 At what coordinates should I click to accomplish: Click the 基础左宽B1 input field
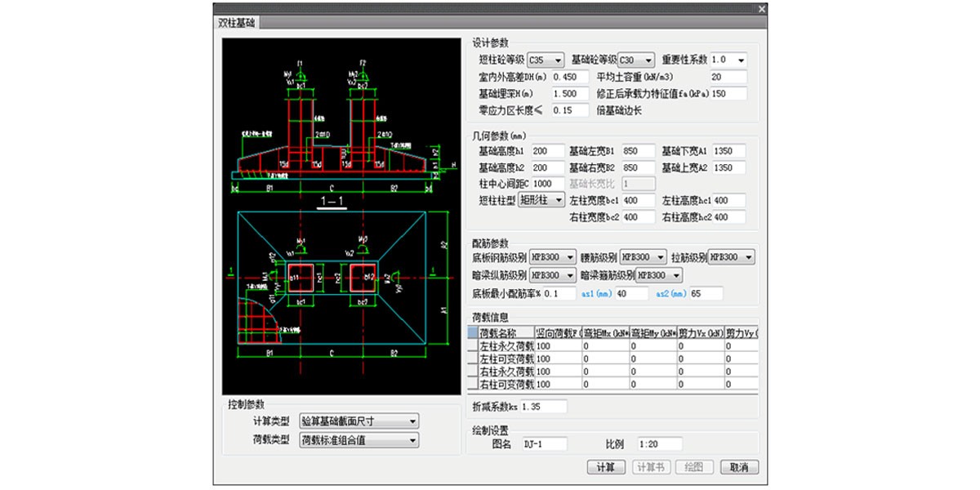(x=639, y=151)
